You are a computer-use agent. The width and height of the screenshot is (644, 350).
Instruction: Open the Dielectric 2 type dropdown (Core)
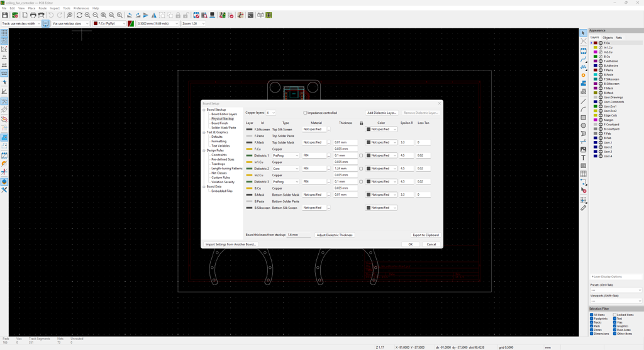coord(286,169)
